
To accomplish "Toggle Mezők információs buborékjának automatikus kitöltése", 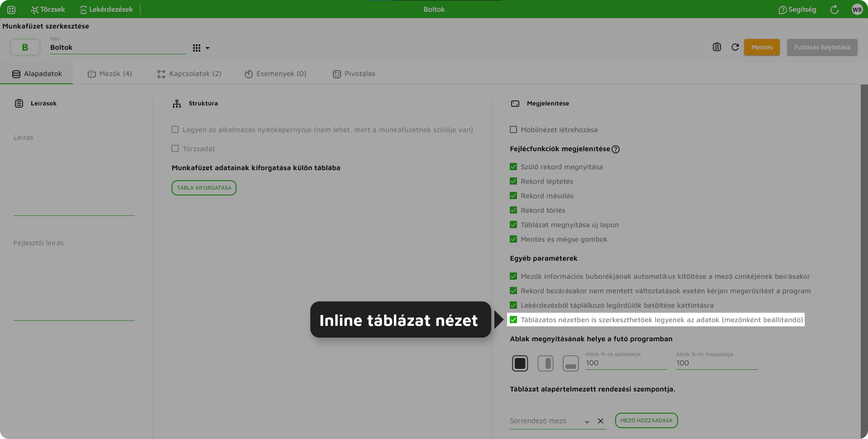I will (513, 276).
